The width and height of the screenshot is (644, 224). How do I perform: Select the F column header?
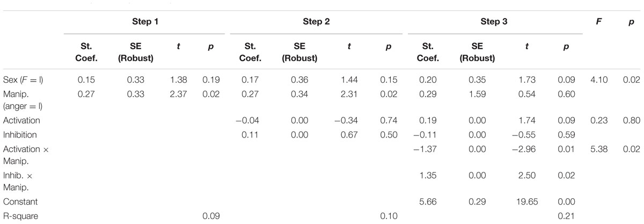tap(598, 24)
